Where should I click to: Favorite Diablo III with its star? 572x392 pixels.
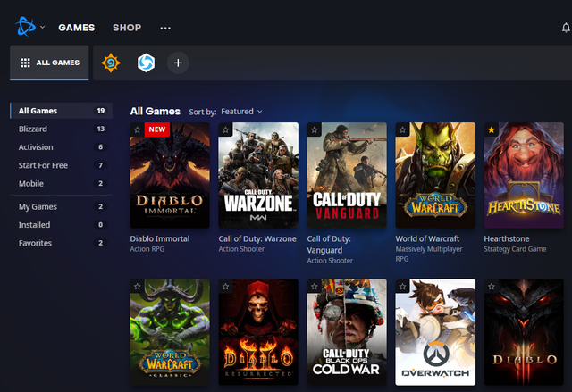coord(491,287)
